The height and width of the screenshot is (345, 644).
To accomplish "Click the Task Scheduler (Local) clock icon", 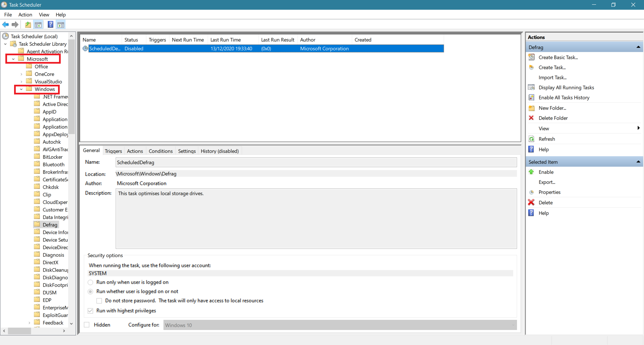I will (x=6, y=36).
